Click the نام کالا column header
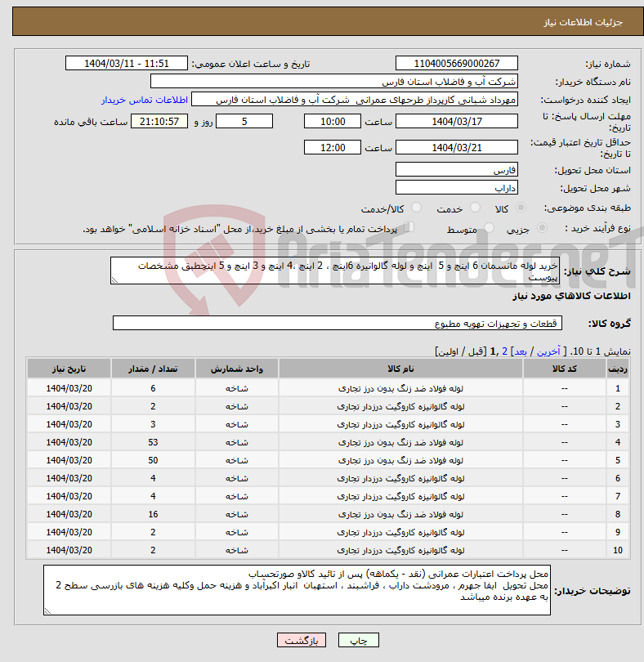Screen dimensions: 644x662 [400, 369]
